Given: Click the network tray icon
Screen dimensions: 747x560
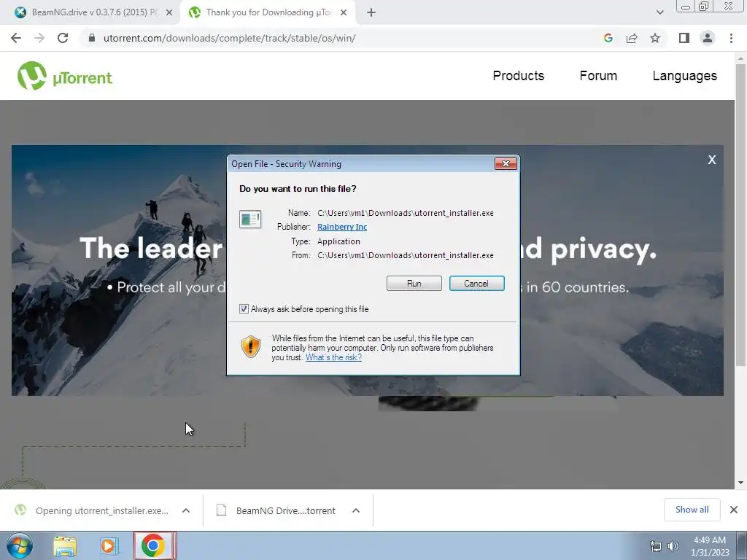Looking at the screenshot, I should [656, 546].
